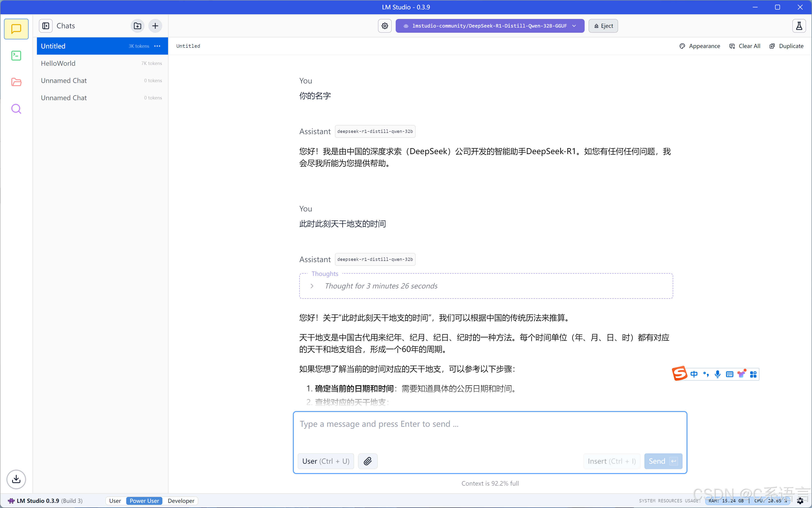Open the IME toolbox grid icon
The image size is (812, 508).
coord(753,374)
